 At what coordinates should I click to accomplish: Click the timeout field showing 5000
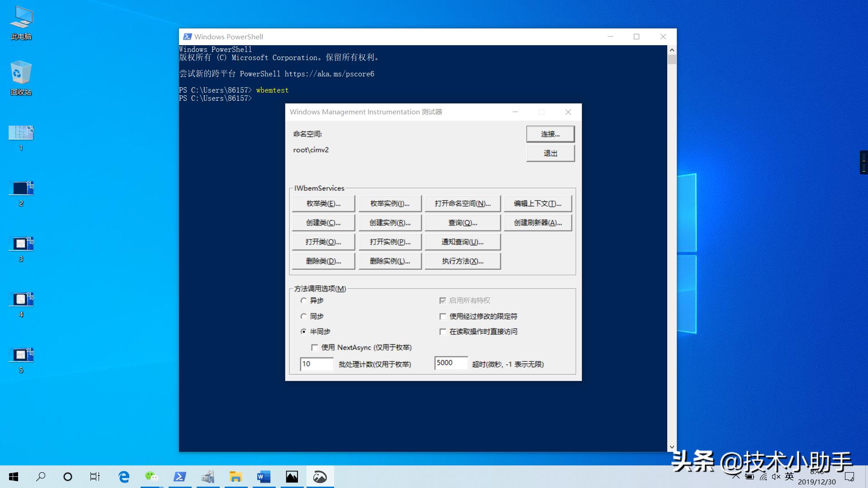(451, 363)
